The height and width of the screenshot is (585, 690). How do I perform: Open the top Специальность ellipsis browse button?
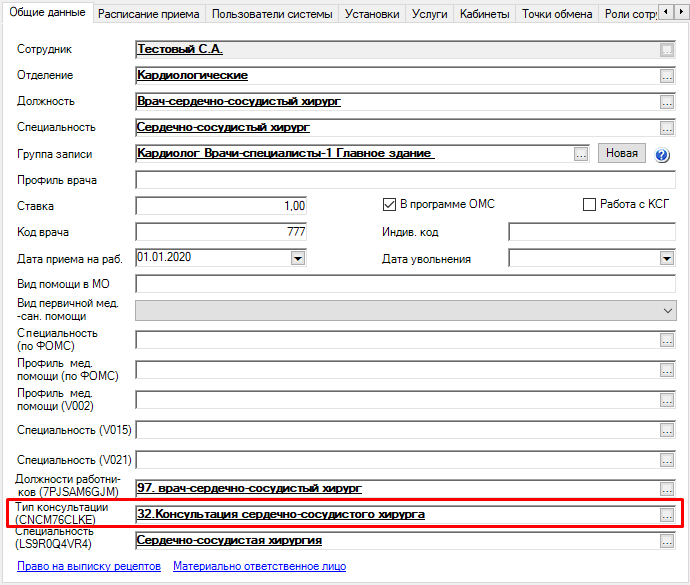click(x=667, y=128)
